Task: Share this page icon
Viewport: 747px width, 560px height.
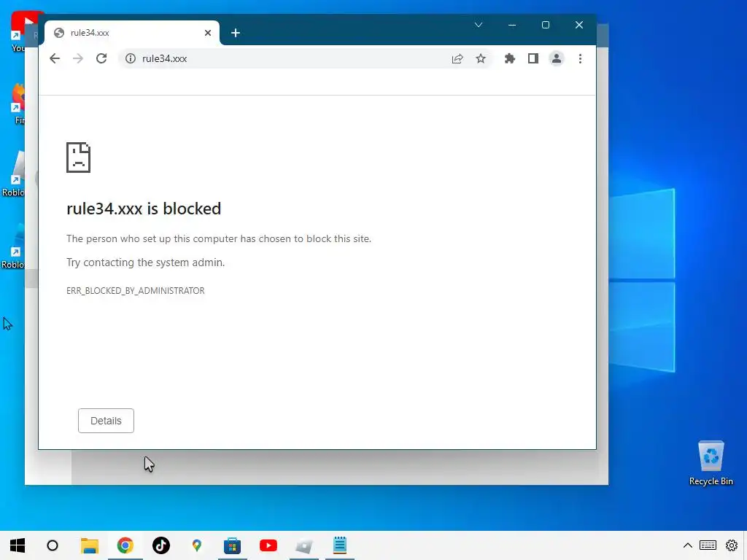Action: pos(457,58)
